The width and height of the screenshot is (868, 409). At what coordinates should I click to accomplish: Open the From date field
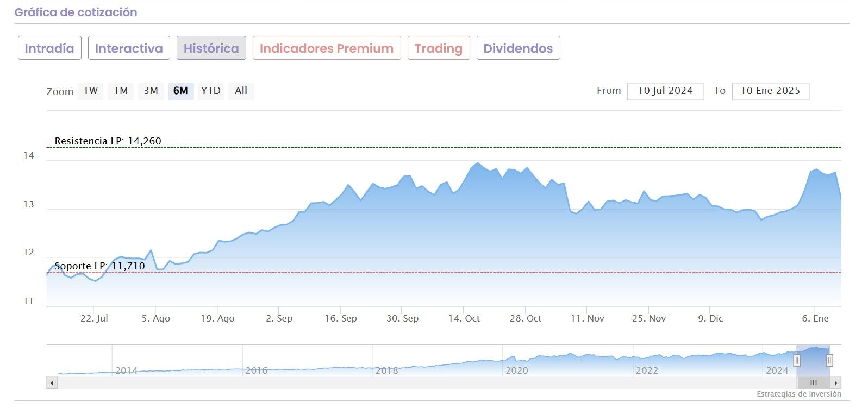point(665,91)
